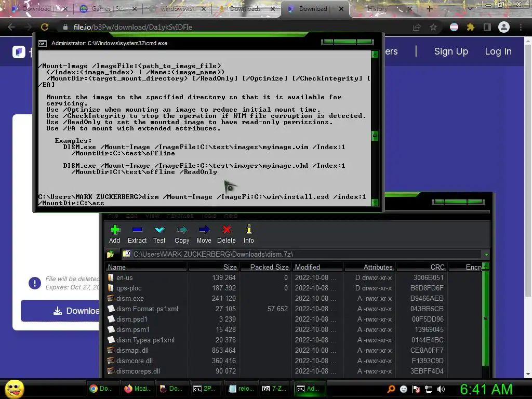Select the qps-ploc folder row

[x=294, y=288]
